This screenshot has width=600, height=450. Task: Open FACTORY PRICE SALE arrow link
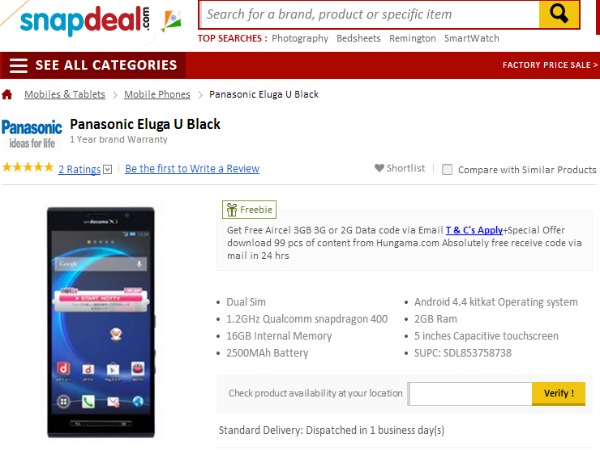[550, 65]
